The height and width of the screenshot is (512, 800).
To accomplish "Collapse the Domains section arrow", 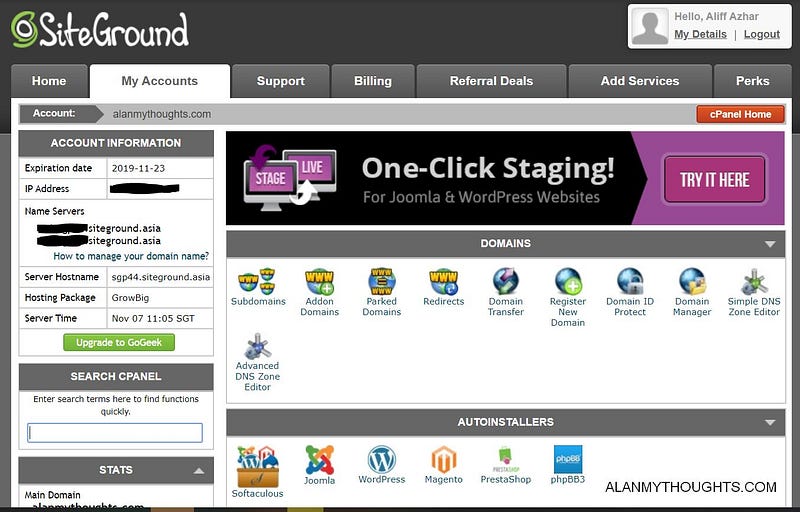I will [x=770, y=244].
